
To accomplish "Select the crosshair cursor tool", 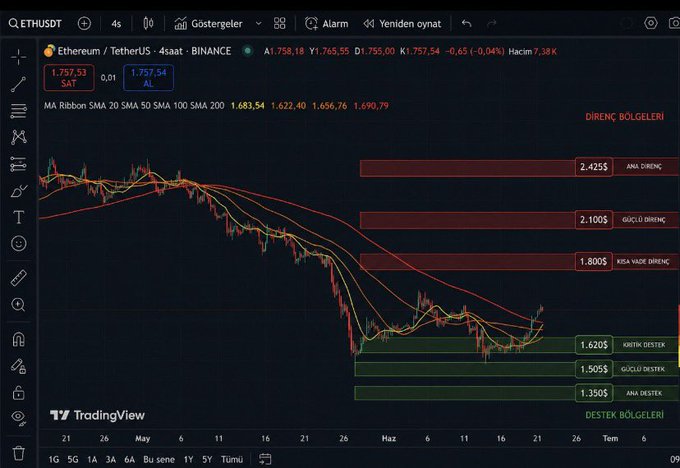I will coord(19,57).
